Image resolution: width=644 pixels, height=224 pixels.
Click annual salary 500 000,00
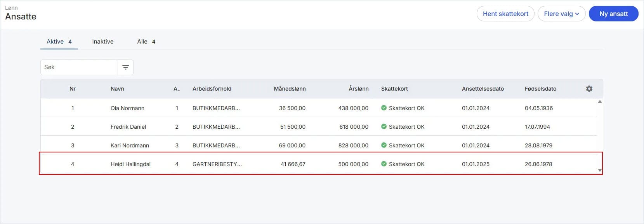coord(353,164)
